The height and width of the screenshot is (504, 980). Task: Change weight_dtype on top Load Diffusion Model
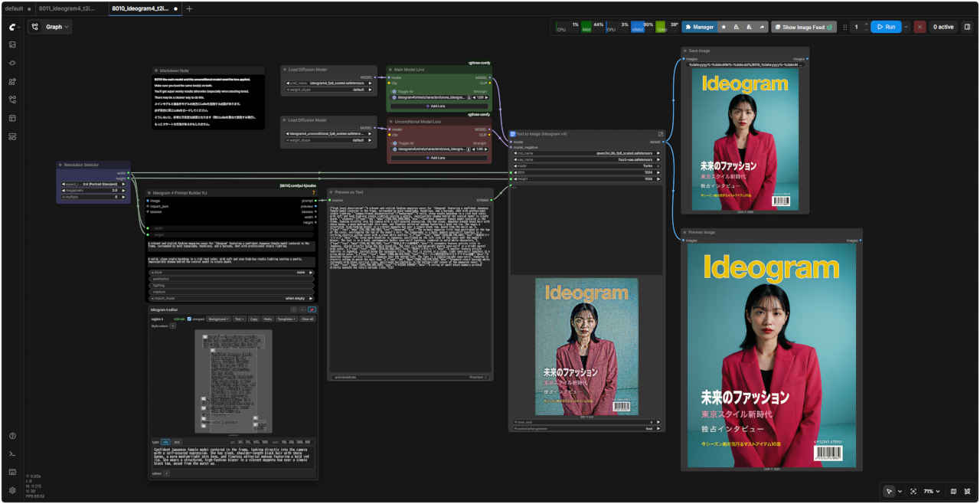[x=328, y=90]
